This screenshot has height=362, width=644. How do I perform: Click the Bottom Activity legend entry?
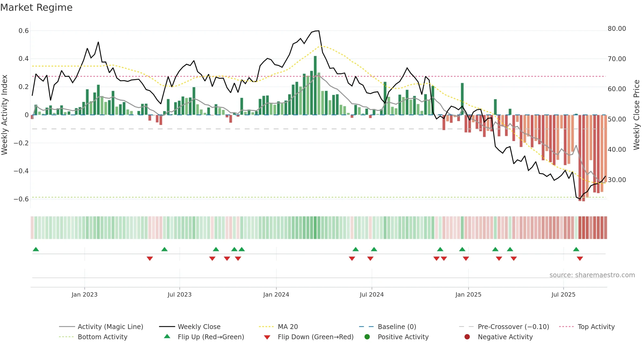click(x=93, y=337)
